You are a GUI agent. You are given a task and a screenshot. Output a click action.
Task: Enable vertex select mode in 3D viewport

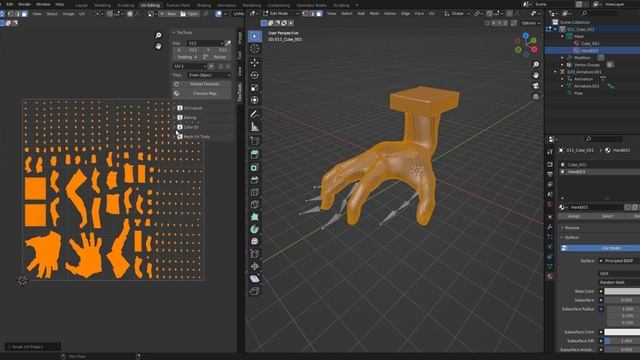[x=305, y=13]
